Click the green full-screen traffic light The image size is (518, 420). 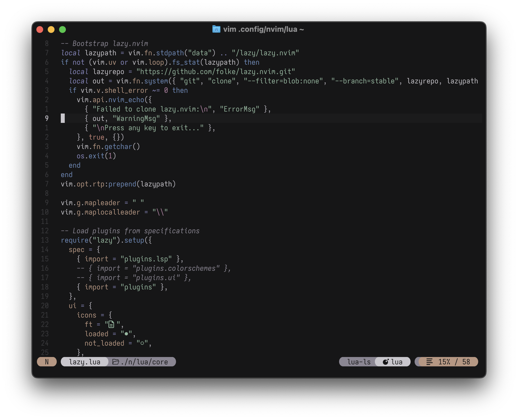pyautogui.click(x=62, y=29)
